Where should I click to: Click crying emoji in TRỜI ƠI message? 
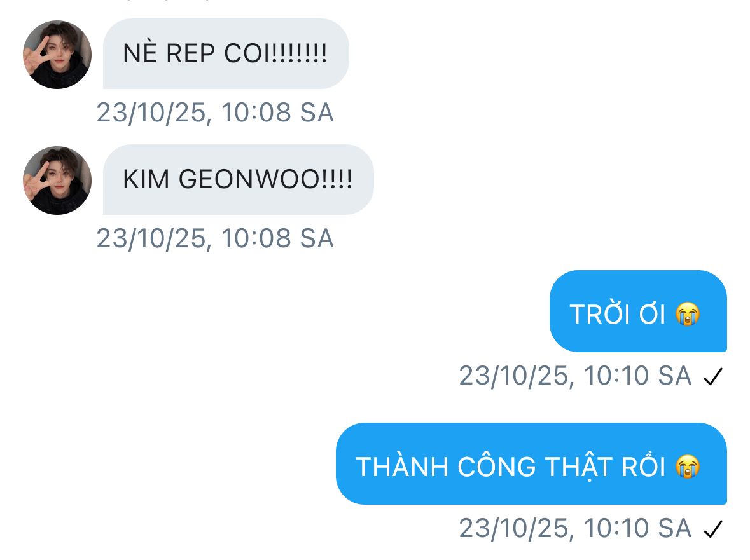[x=688, y=314]
